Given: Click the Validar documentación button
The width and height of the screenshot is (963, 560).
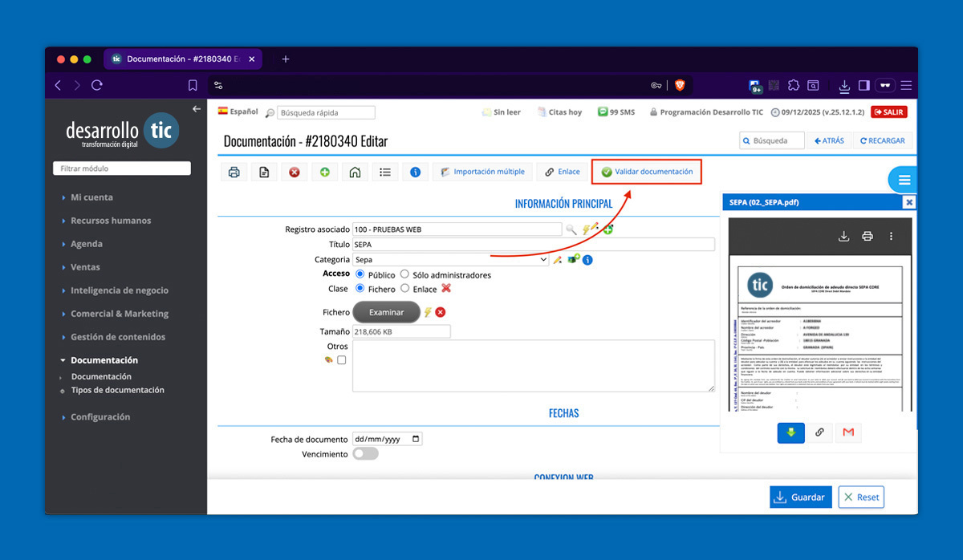Looking at the screenshot, I should tap(646, 172).
